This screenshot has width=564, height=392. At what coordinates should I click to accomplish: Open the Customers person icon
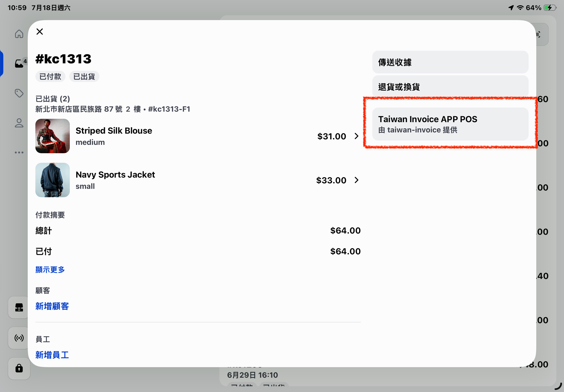(x=19, y=123)
